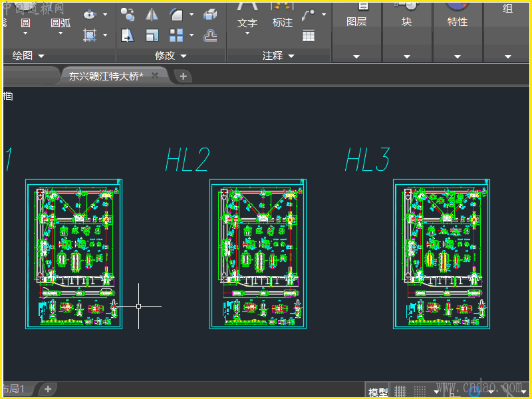The image size is (532, 399).
Task: Select the Mirror tool in Modify panel
Action: (151, 15)
